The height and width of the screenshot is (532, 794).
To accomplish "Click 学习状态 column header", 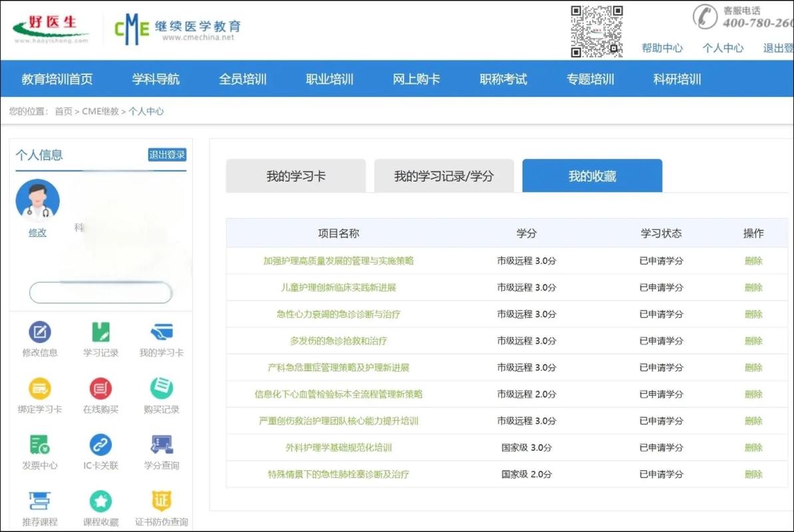I will [661, 233].
